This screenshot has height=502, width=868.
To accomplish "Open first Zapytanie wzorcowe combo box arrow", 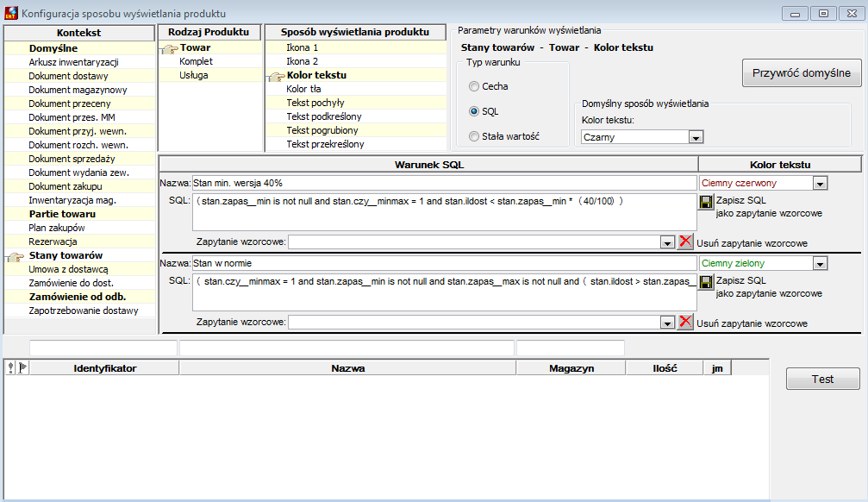I will [x=667, y=242].
